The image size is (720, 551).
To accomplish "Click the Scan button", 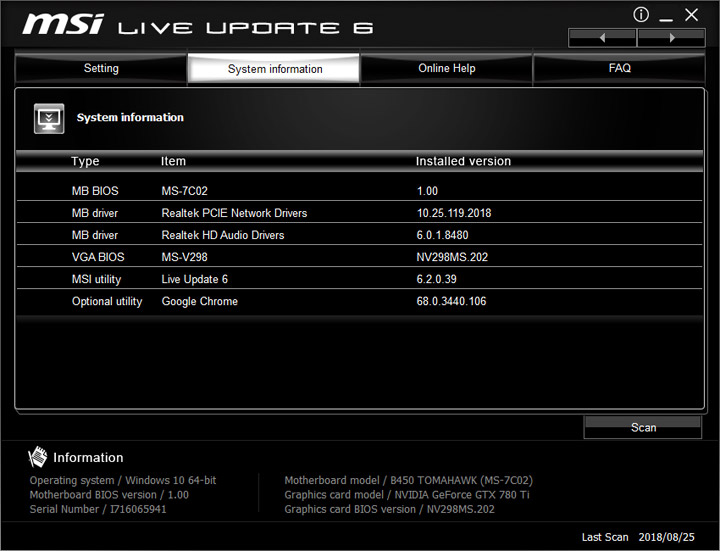I will pos(643,427).
